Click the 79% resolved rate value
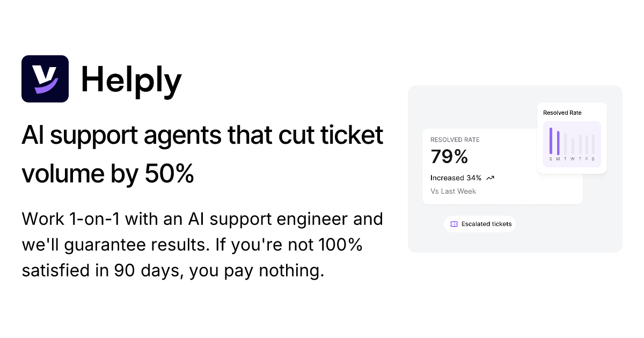Screen dimensions: 644x338 [449, 157]
